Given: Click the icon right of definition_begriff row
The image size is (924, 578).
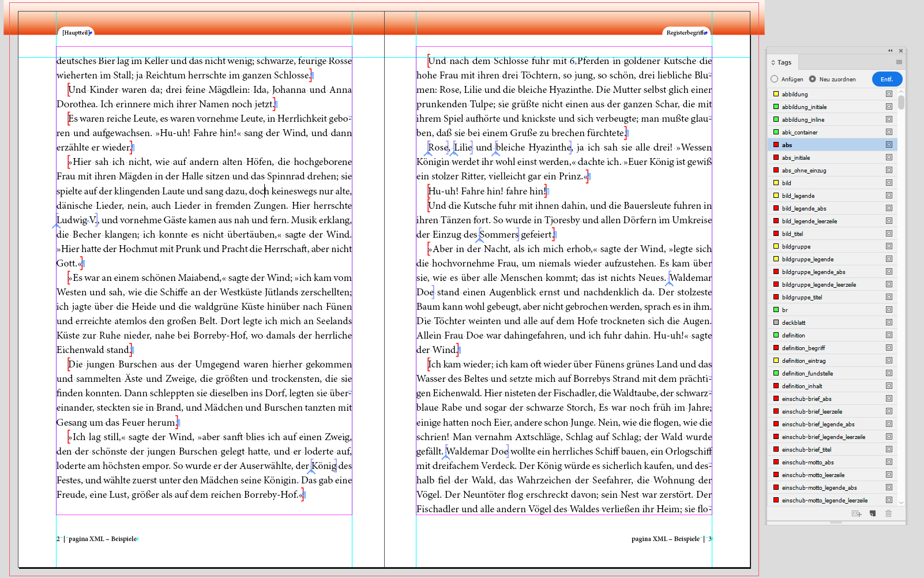Looking at the screenshot, I should coord(889,348).
